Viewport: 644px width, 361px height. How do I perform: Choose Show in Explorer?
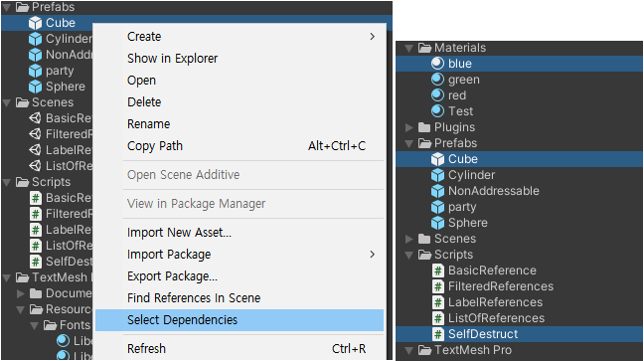241,59
